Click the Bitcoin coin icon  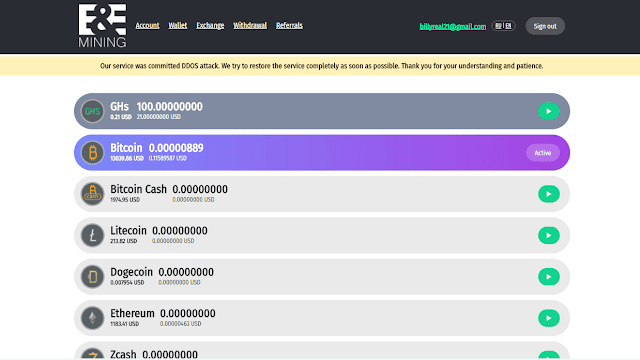pos(93,153)
